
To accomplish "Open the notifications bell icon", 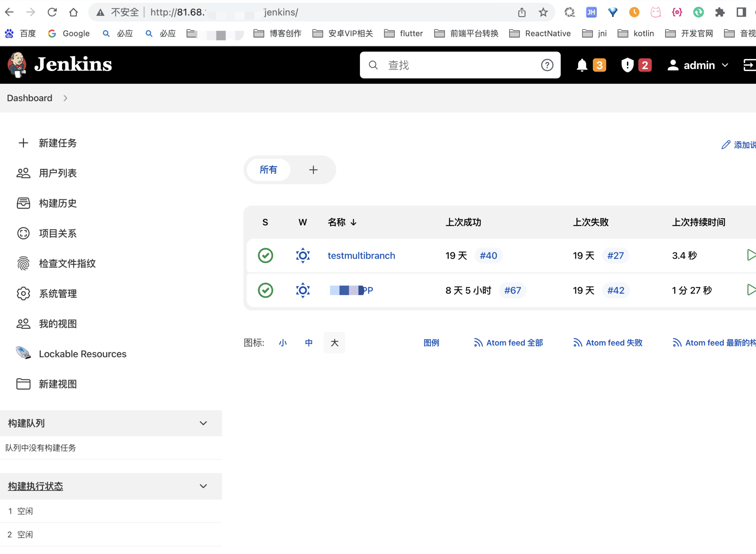I will 582,65.
